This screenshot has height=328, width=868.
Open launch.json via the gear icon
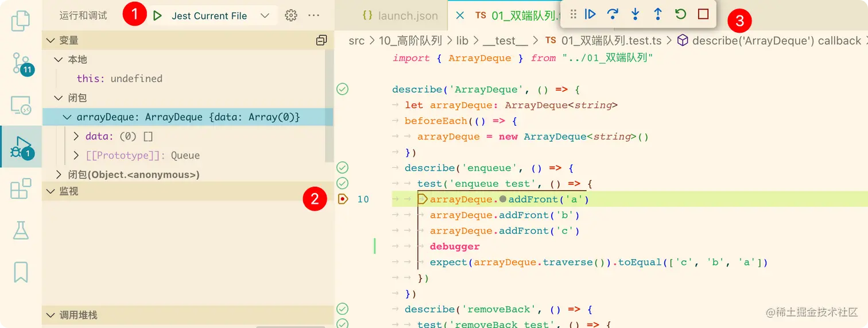291,16
